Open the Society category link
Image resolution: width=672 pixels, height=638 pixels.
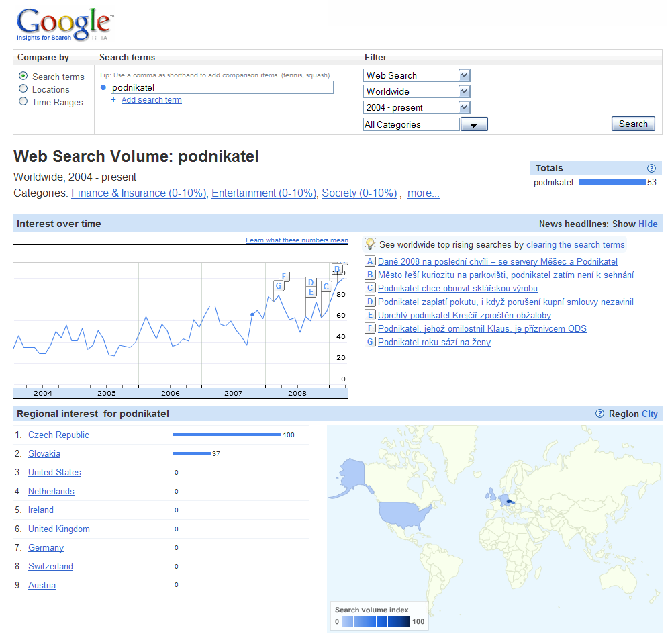(x=359, y=193)
